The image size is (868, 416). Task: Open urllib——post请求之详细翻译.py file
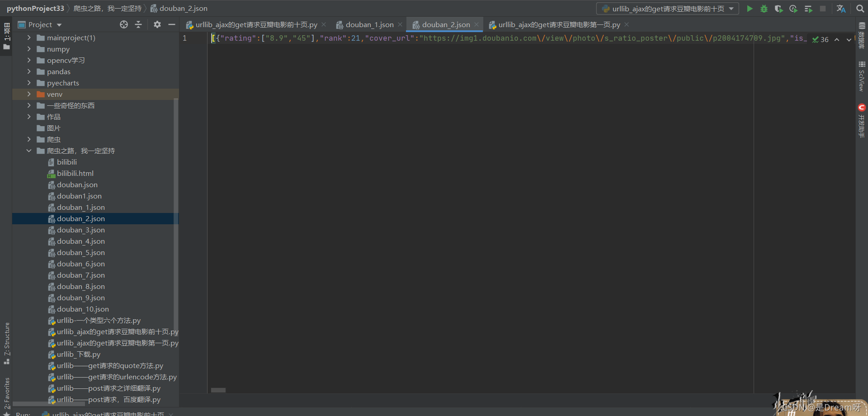(x=104, y=388)
